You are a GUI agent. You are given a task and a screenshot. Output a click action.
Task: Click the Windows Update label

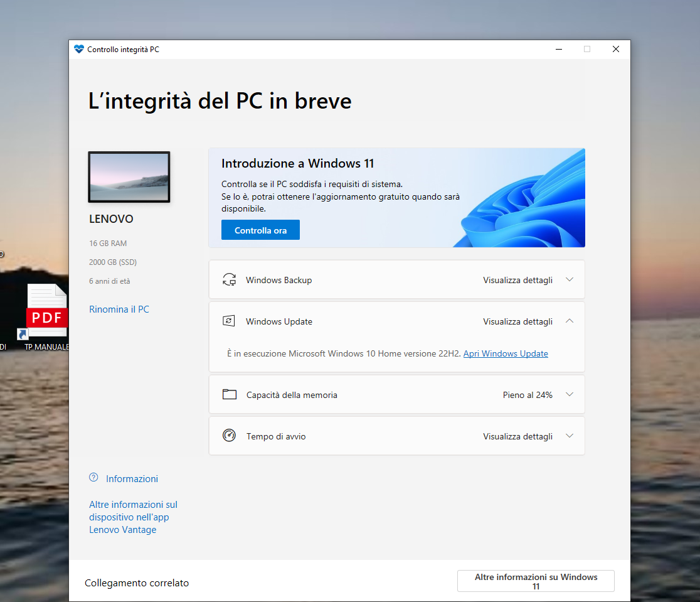pos(279,322)
